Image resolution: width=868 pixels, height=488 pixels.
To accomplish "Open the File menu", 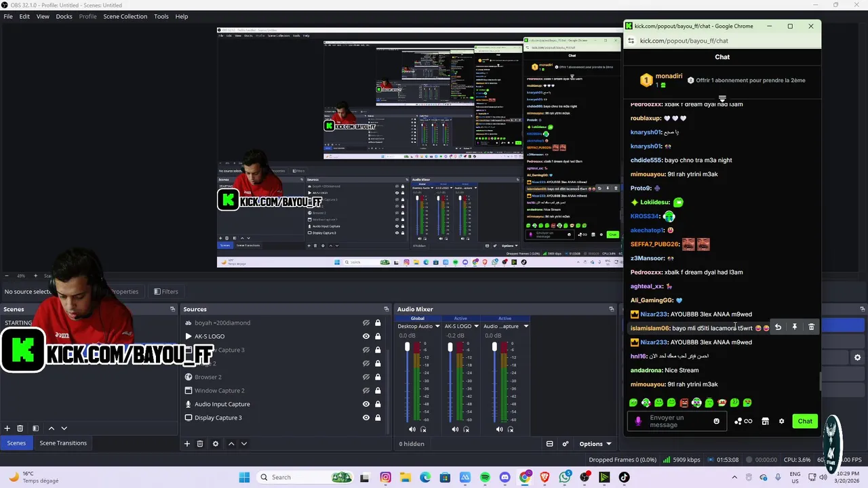I will [x=8, y=16].
